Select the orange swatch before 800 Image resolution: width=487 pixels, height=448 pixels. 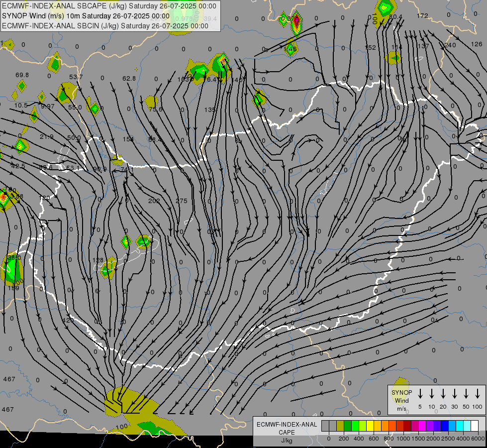(x=385, y=426)
